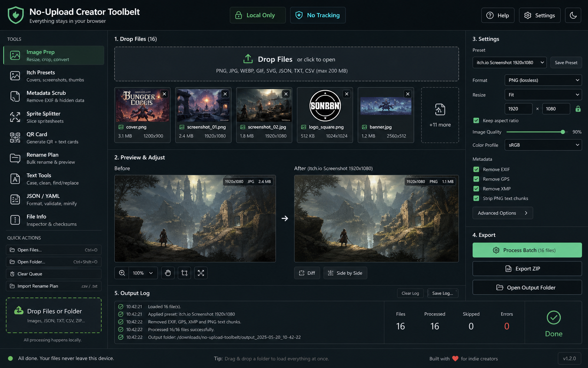Image resolution: width=588 pixels, height=368 pixels.
Task: Open the Format dropdown showing PNG (lossless)
Action: point(543,80)
